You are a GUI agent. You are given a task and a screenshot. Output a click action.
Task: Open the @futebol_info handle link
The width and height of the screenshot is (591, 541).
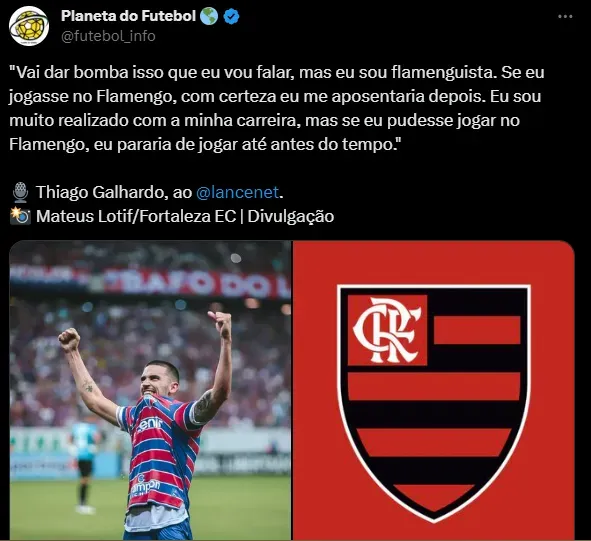(x=108, y=36)
